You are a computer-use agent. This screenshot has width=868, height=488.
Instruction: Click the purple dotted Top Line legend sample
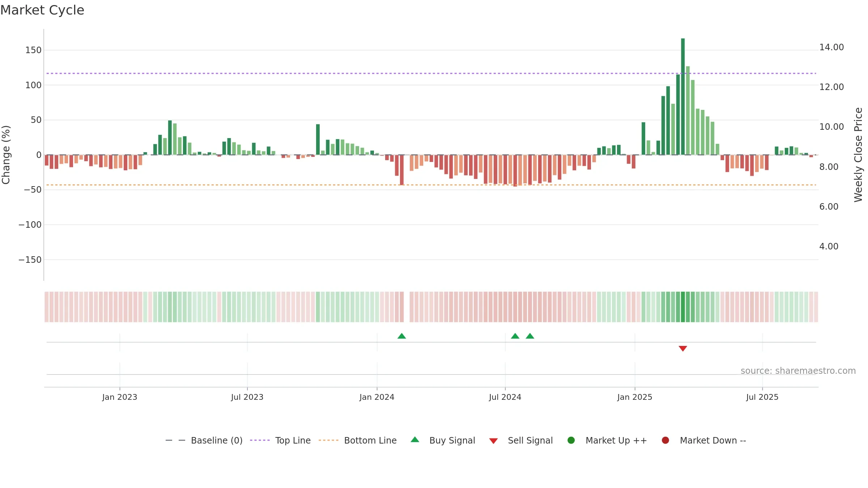click(260, 440)
